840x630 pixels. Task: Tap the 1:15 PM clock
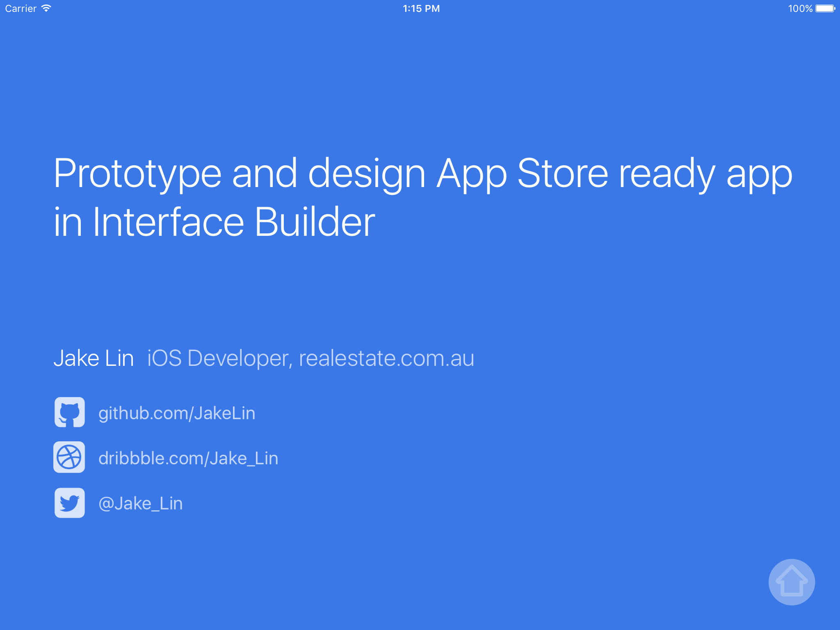421,8
